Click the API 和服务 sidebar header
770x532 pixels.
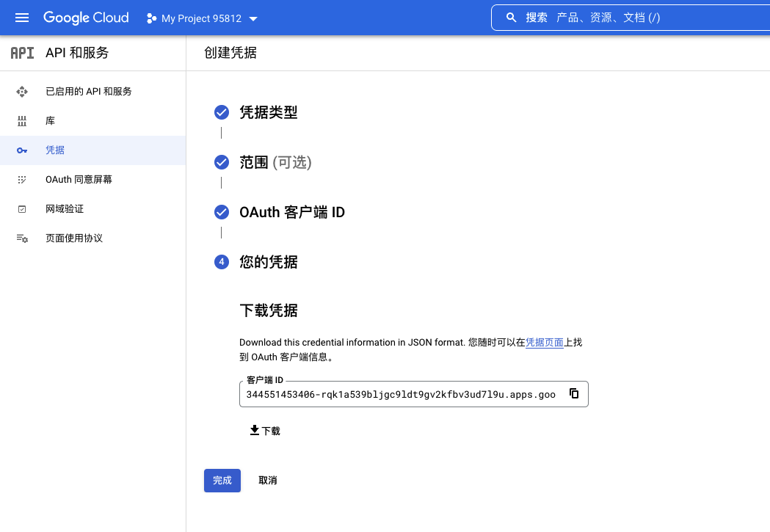coord(77,53)
